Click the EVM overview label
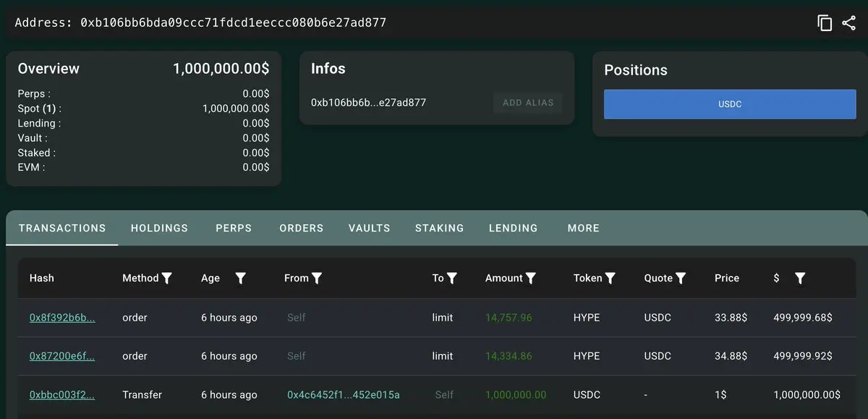868x419 pixels. coord(31,167)
